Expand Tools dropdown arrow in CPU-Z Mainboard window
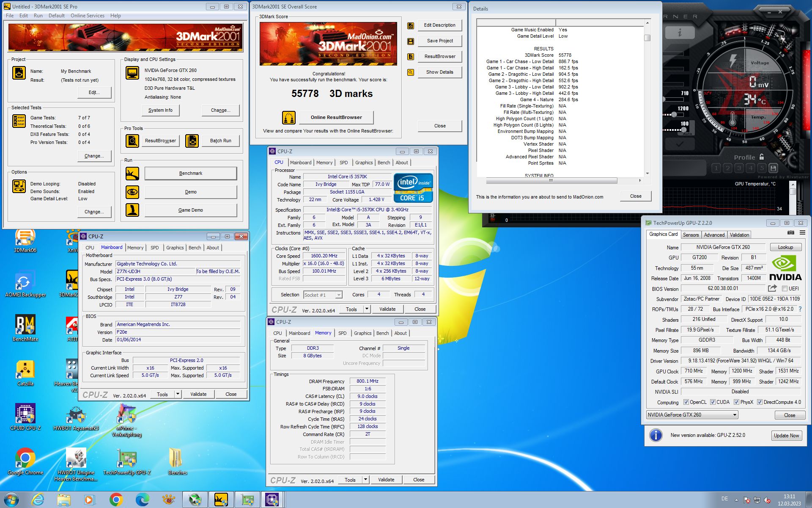The width and height of the screenshot is (812, 508). 178,394
